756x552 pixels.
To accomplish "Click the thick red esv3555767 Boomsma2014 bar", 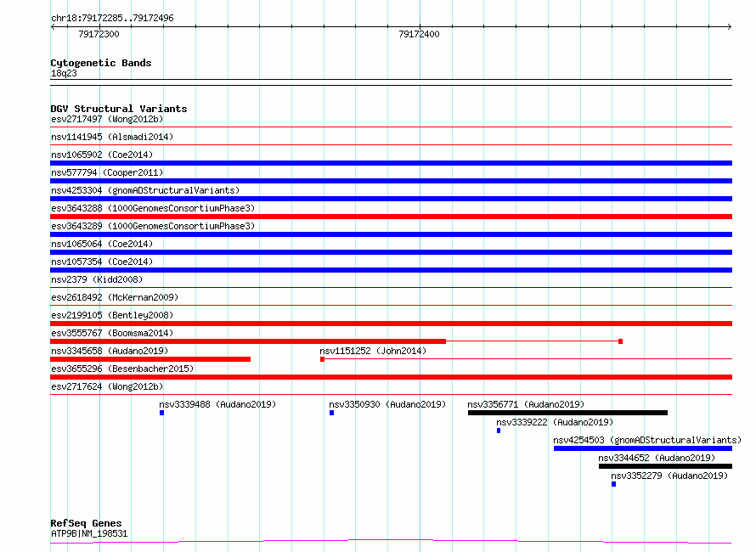I will [x=248, y=341].
